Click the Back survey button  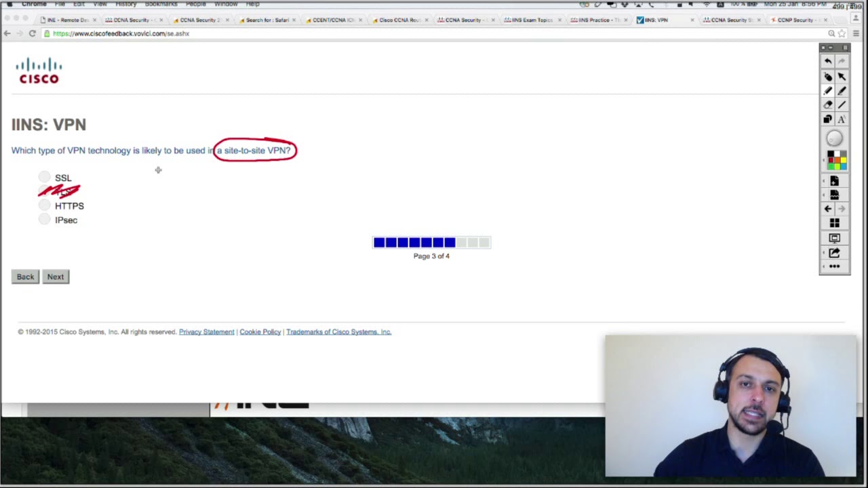25,277
